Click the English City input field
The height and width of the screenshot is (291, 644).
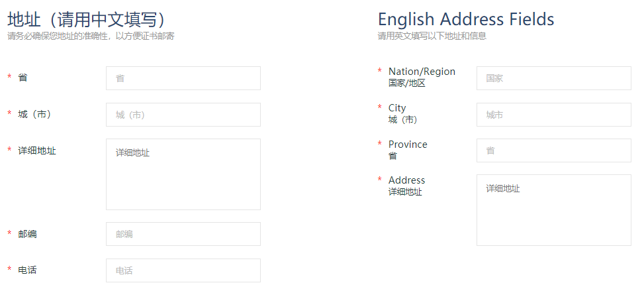point(553,115)
